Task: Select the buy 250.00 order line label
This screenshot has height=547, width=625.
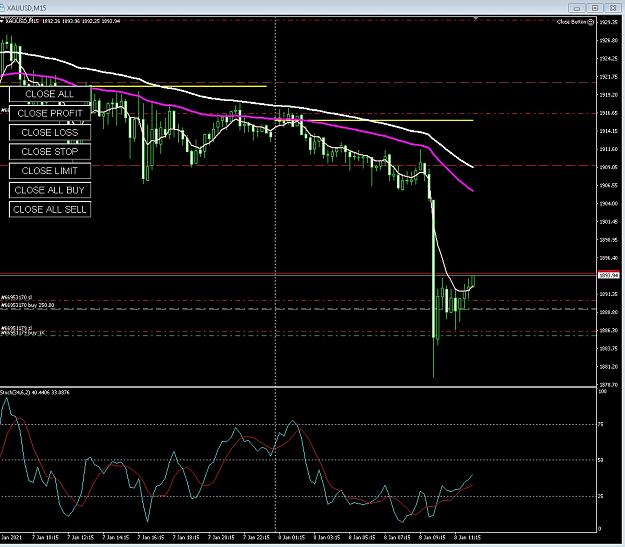Action: point(28,305)
